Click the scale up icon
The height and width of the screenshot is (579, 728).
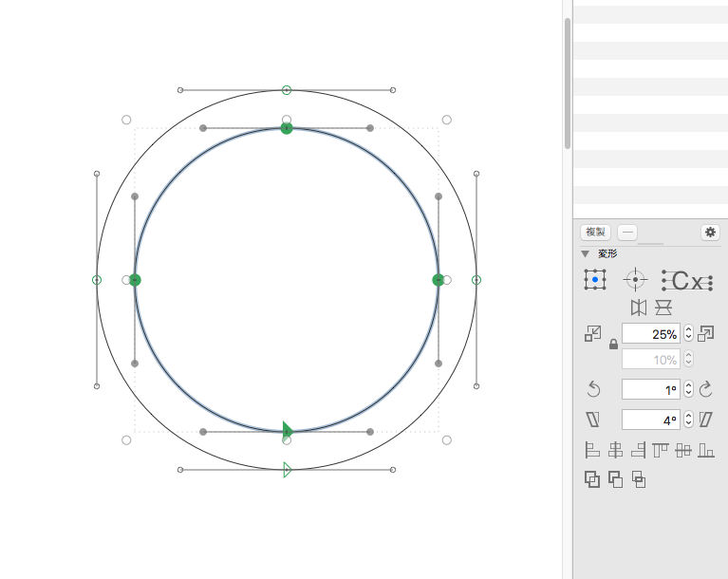coord(706,333)
